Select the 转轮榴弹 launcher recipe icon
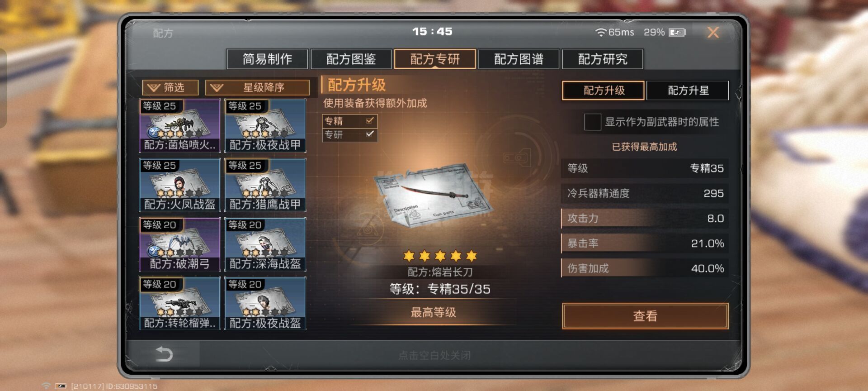Image resolution: width=868 pixels, height=391 pixels. (x=179, y=303)
